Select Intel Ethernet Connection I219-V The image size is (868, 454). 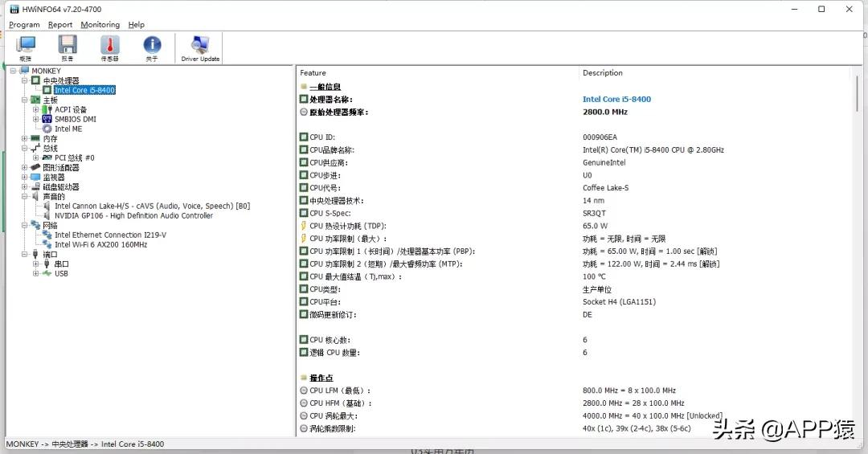pos(110,235)
